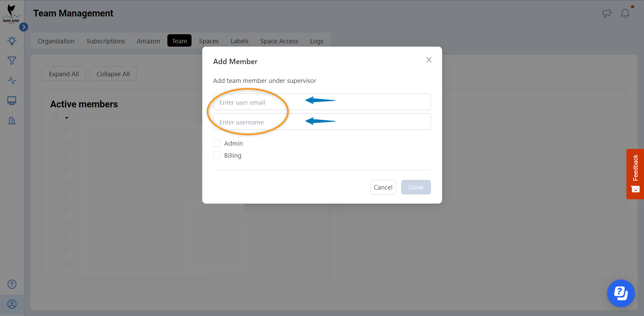Collapse the Active members tree arrow

[x=67, y=118]
